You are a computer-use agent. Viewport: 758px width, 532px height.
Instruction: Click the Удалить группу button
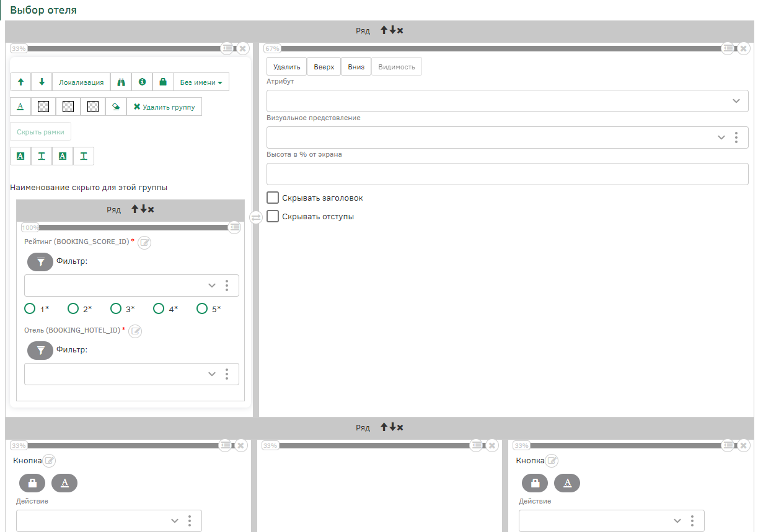[164, 107]
